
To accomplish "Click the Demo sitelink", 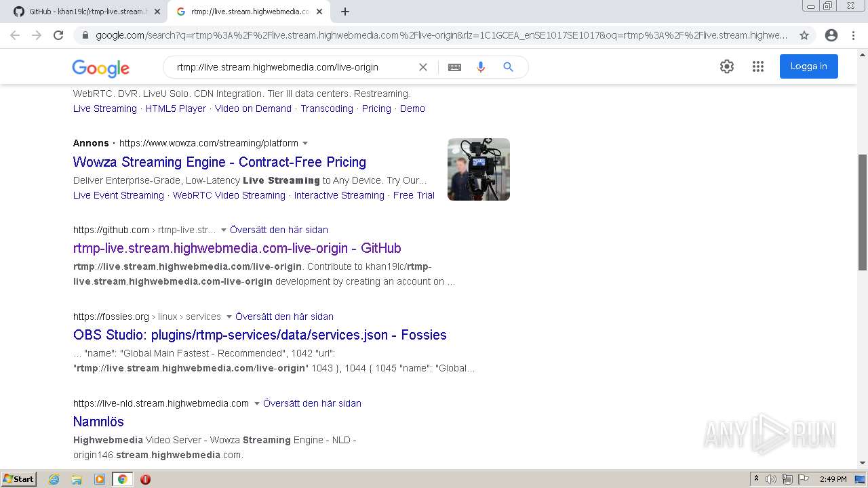I will click(x=412, y=108).
